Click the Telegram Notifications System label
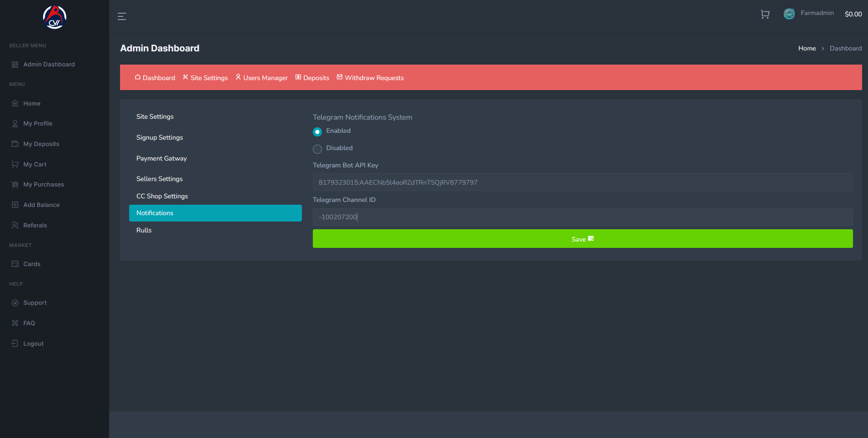The height and width of the screenshot is (438, 868). point(362,117)
